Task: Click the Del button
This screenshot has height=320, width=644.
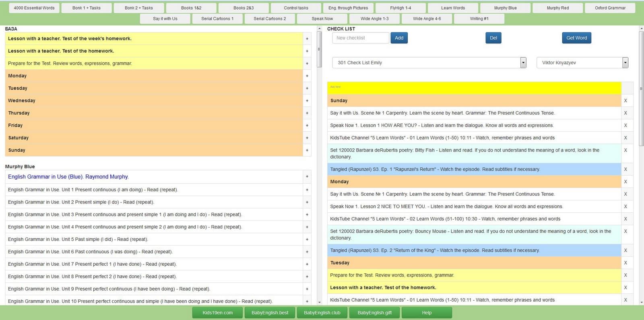Action: [x=493, y=38]
